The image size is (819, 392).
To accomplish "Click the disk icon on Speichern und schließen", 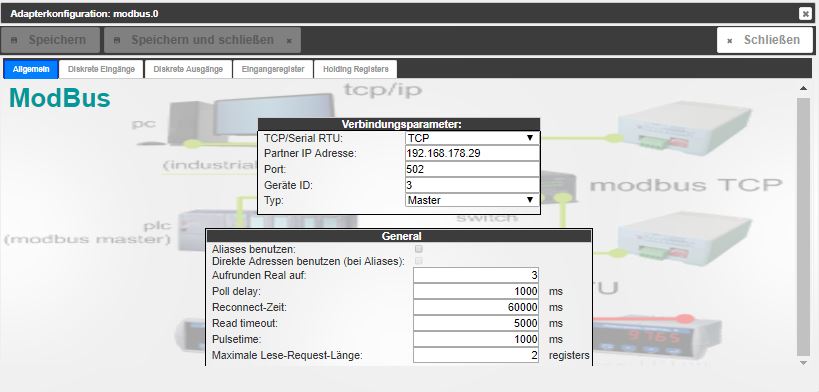I will point(117,40).
